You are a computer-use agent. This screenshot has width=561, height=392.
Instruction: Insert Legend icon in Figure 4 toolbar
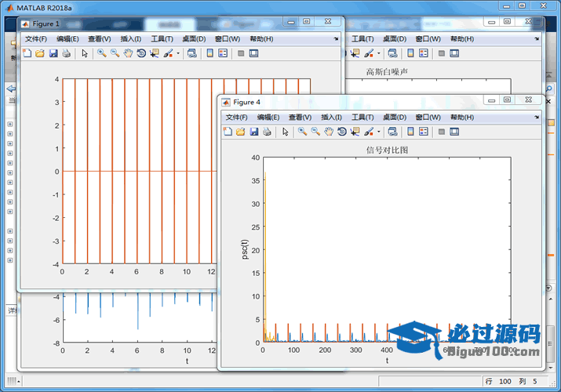tap(424, 132)
